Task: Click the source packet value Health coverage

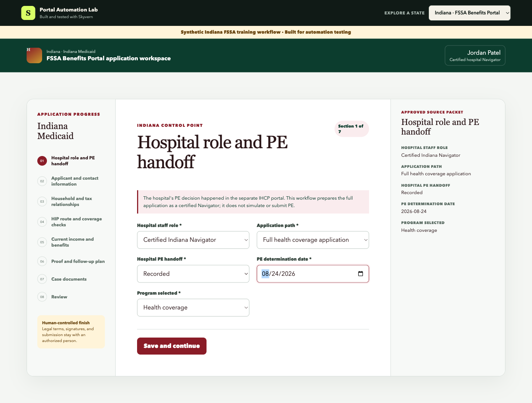Action: tap(419, 230)
